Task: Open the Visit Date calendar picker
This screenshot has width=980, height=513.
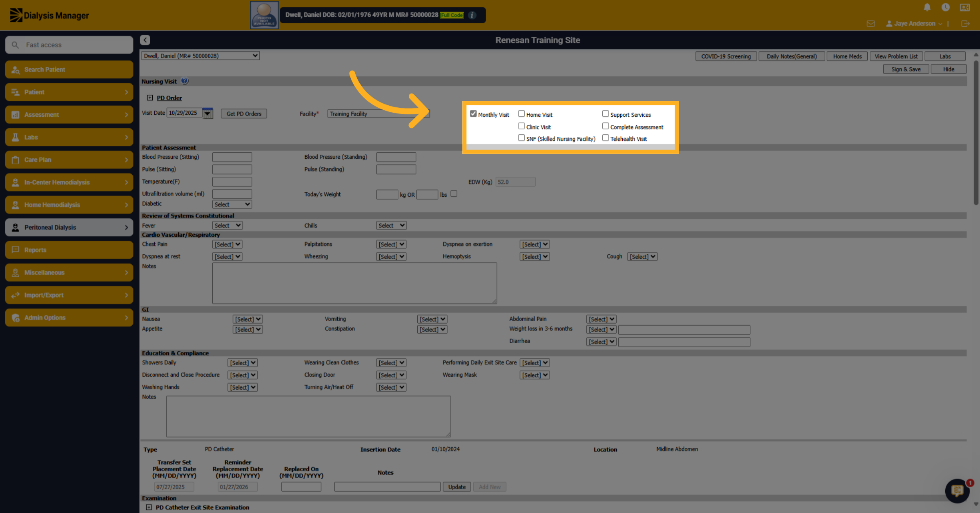Action: 207,113
